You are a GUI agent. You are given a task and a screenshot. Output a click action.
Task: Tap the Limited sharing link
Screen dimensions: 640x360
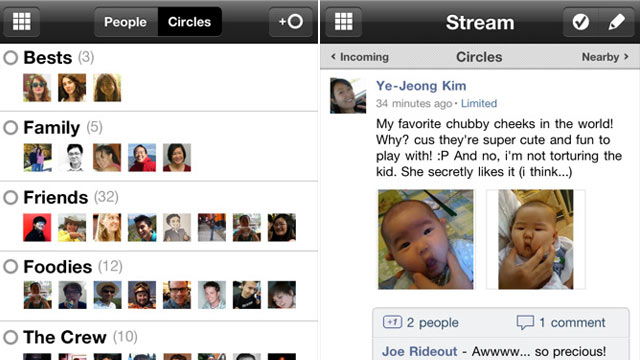click(x=479, y=103)
